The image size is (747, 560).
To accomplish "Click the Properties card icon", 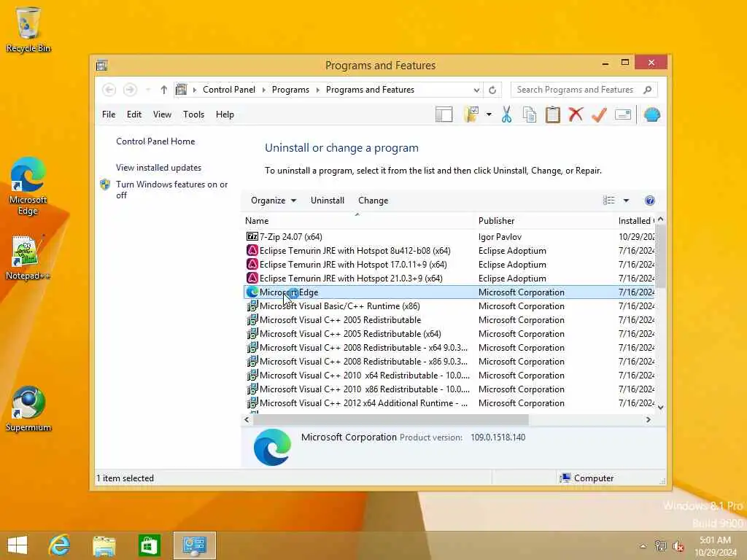I will [x=623, y=114].
